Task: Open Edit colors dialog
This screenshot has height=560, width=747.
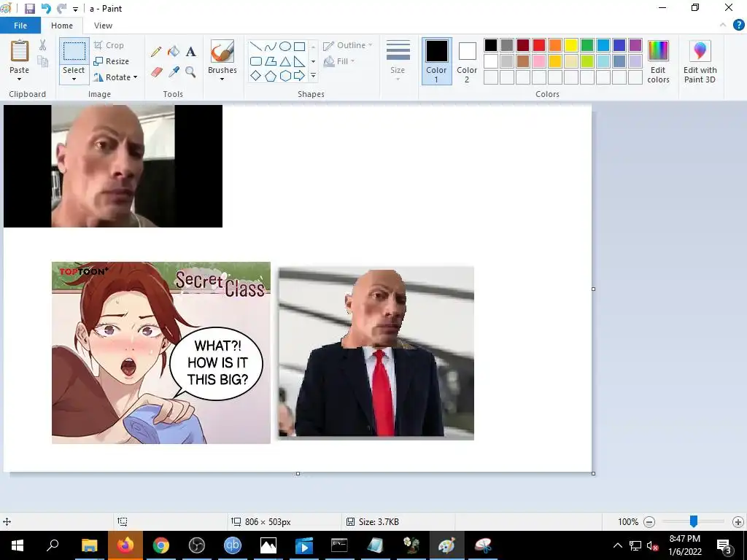Action: 659,62
